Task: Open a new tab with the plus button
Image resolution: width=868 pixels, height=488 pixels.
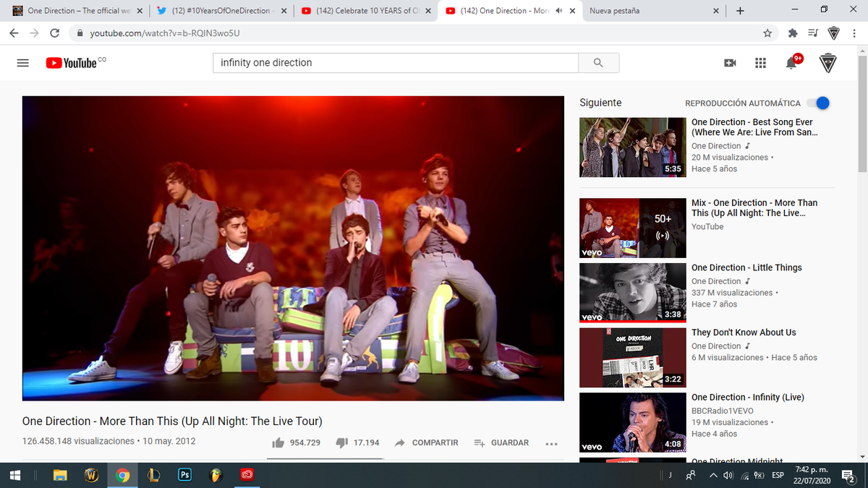Action: pos(739,11)
